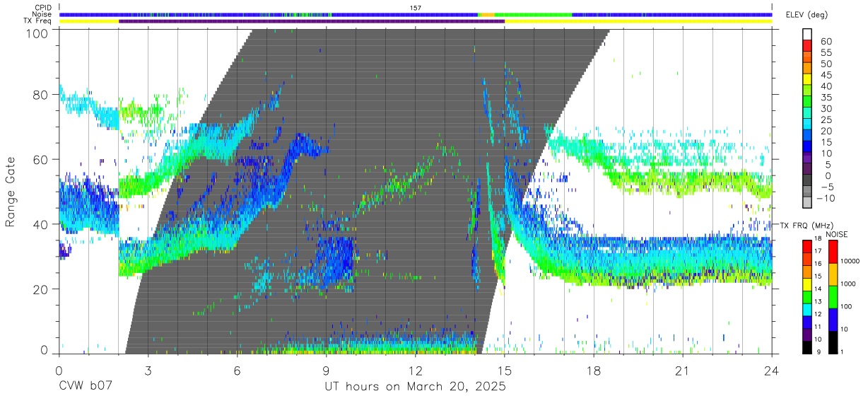Click the '80' tick on Range Gate axis
The image size is (868, 401).
pyautogui.click(x=41, y=94)
